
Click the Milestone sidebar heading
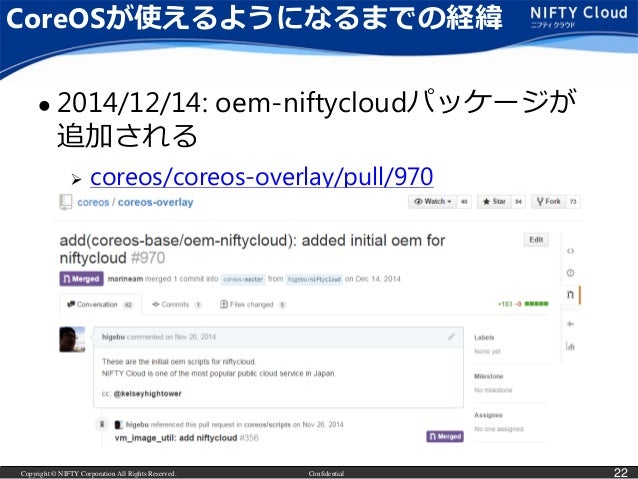pyautogui.click(x=489, y=376)
